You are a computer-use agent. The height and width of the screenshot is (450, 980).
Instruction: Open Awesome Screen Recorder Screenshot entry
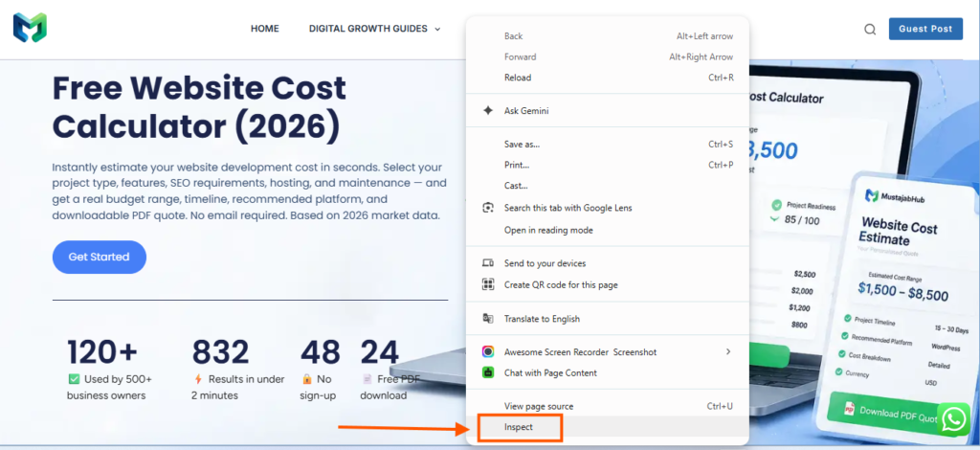pyautogui.click(x=608, y=352)
